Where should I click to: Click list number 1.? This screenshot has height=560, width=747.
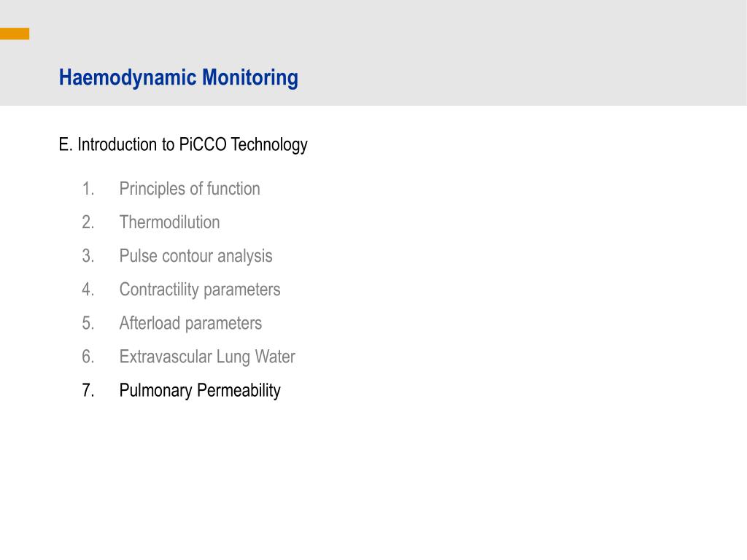tap(88, 189)
